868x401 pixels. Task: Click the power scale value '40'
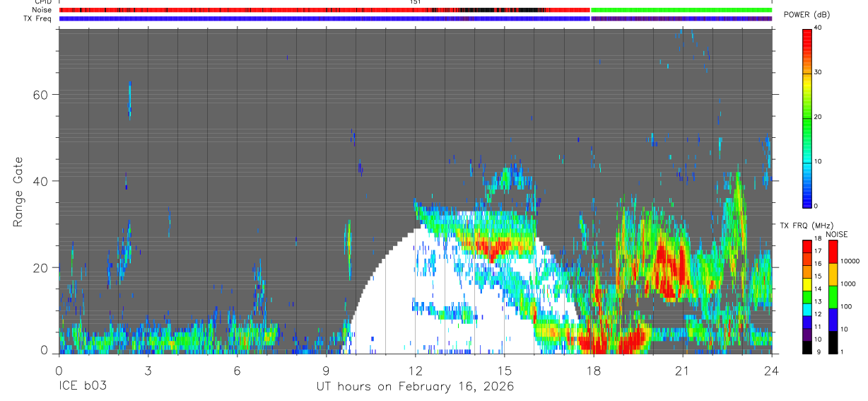pos(819,28)
